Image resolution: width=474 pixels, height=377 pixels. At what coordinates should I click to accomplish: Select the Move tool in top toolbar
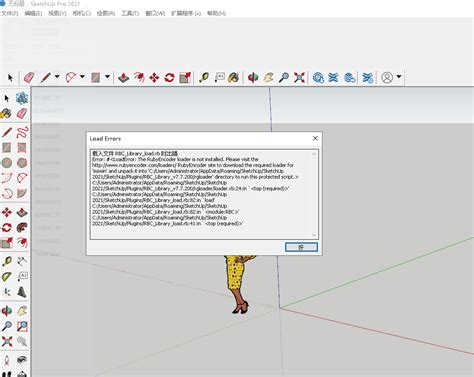pos(154,78)
